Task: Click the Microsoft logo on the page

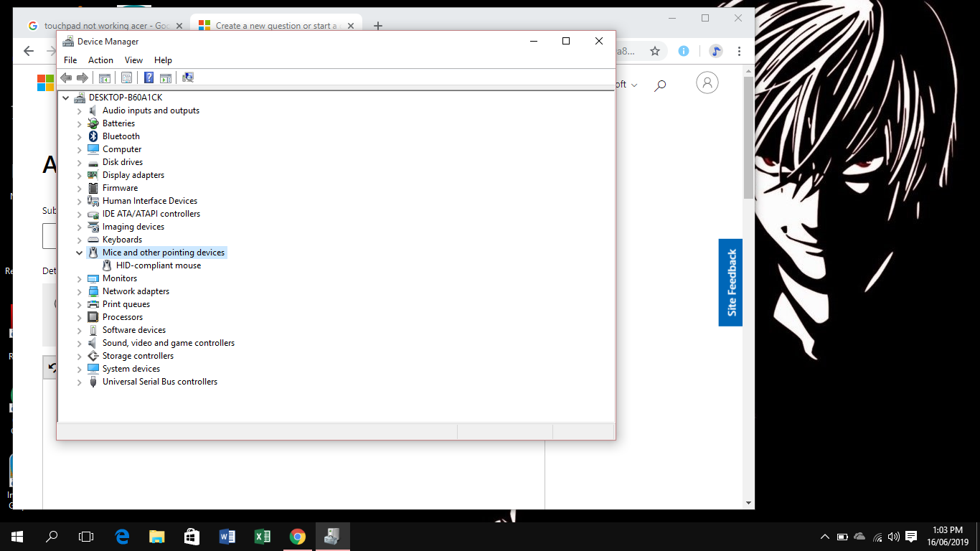Action: (46, 83)
